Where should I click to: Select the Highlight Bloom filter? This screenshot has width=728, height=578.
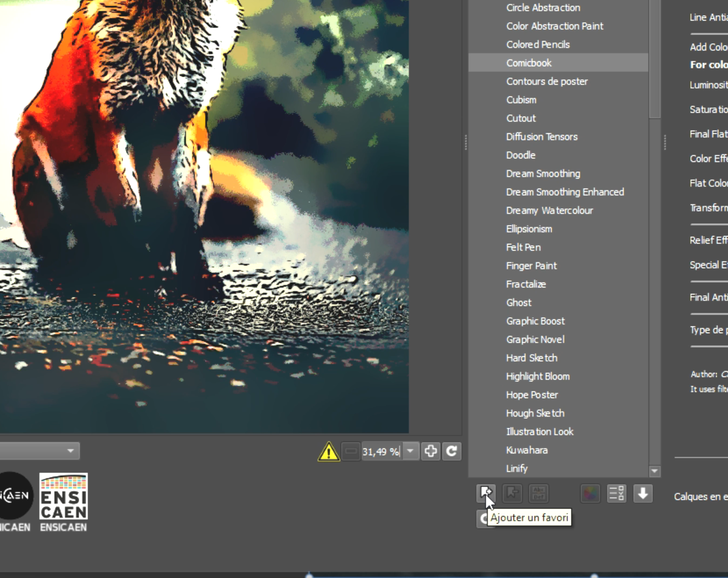coord(537,376)
